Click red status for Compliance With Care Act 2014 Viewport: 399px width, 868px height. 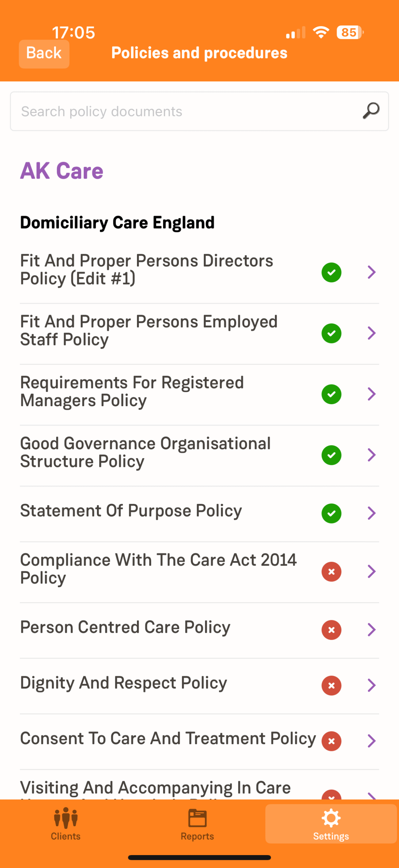tap(331, 572)
